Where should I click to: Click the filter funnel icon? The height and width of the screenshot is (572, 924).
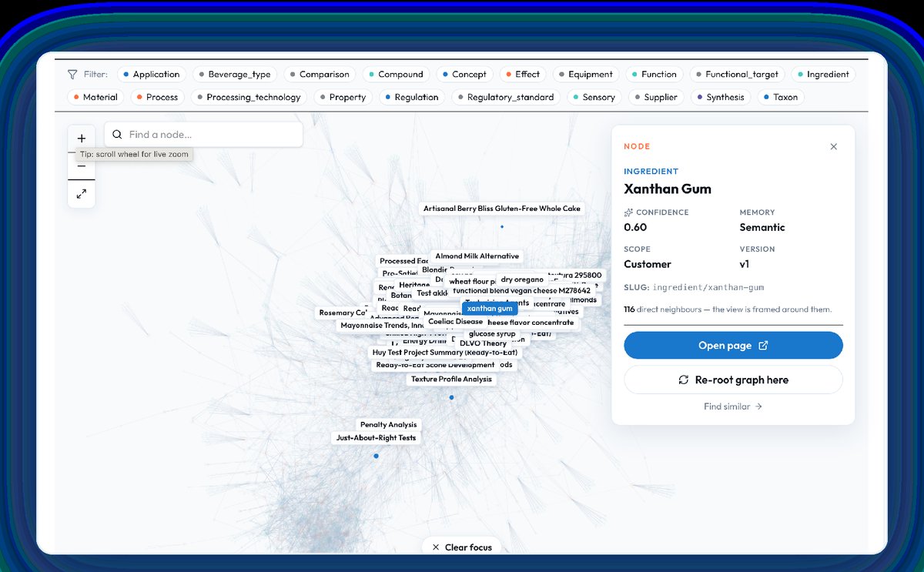click(72, 75)
